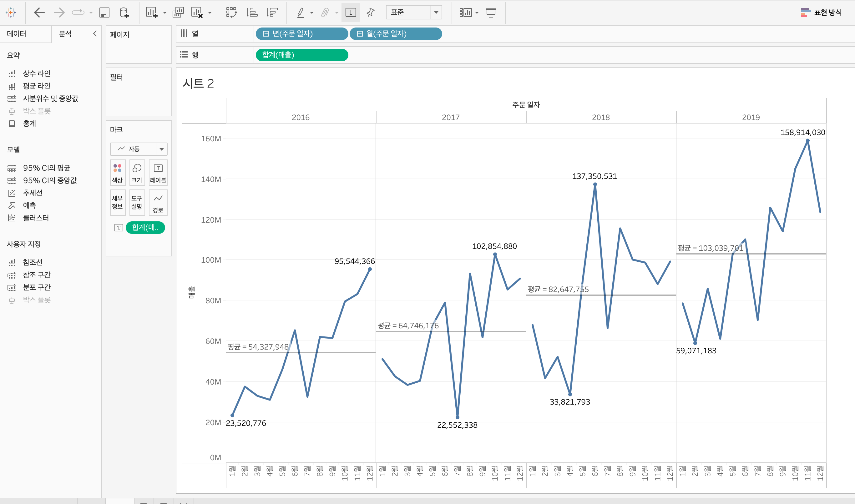
Task: Click the pin fix axes icon
Action: click(370, 13)
